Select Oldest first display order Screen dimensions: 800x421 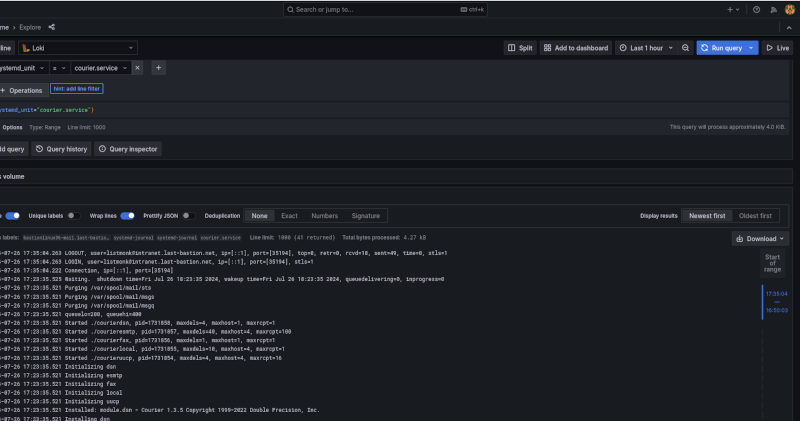[755, 215]
